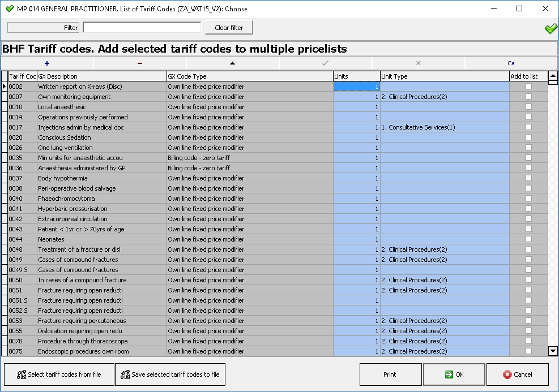Viewport: 559px width, 392px height.
Task: Click the green checkmark at top right
Action: tap(551, 29)
